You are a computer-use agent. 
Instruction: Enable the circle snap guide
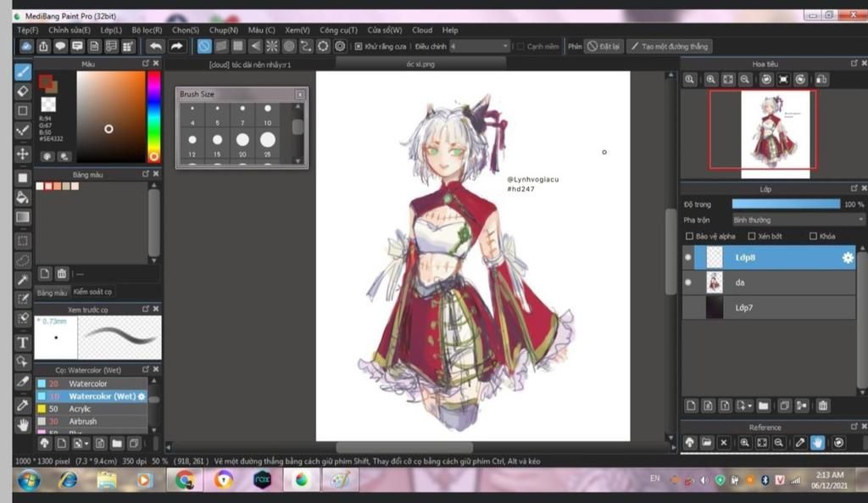[289, 47]
